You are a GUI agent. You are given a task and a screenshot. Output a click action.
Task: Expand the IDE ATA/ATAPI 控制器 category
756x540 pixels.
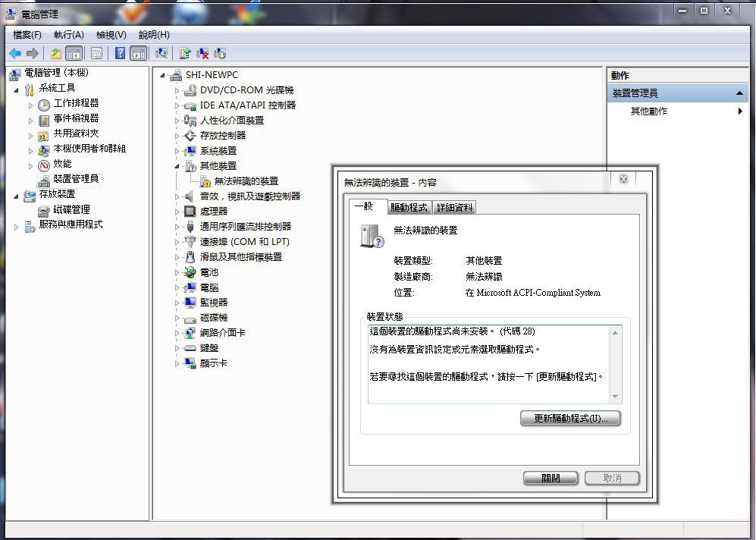coord(177,105)
